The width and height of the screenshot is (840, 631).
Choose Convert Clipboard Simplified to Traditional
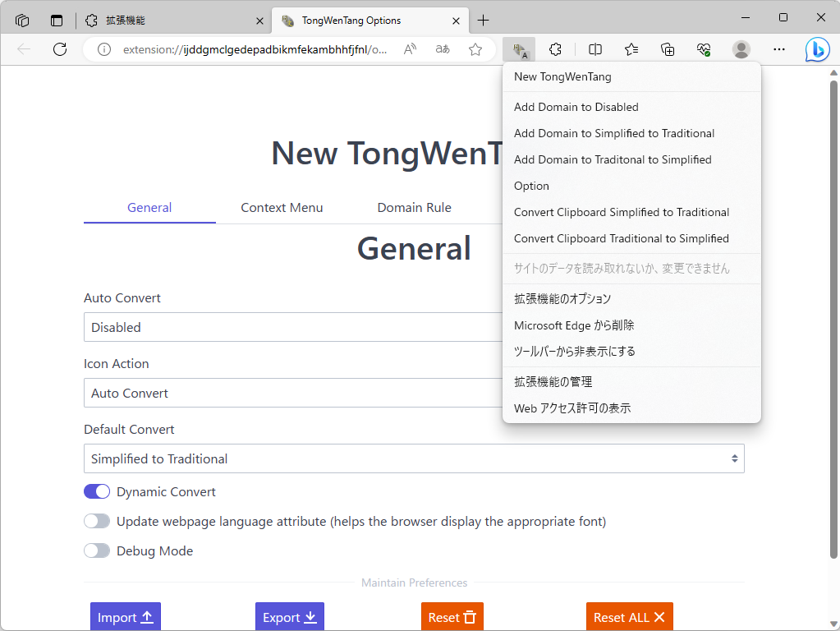(631, 212)
